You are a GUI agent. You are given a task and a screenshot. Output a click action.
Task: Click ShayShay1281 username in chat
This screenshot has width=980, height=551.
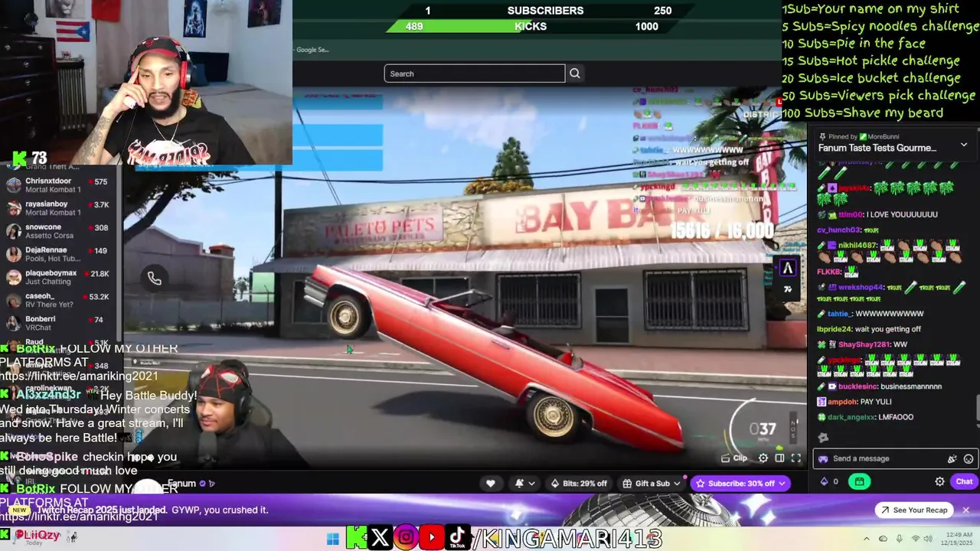tap(864, 344)
